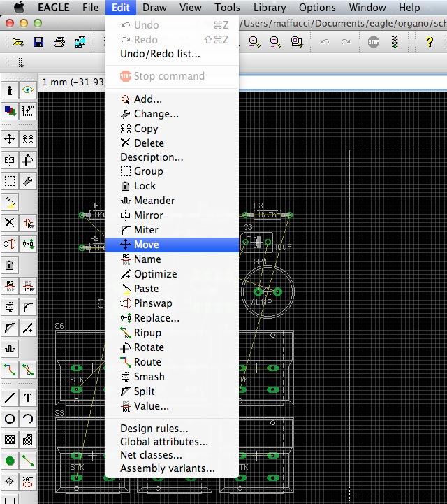Select the Circle drawing tool
Image resolution: width=447 pixels, height=504 pixels.
pos(10,419)
